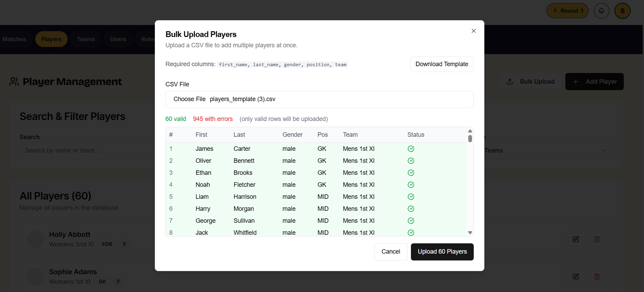Switch to the Teams tab

click(x=86, y=39)
